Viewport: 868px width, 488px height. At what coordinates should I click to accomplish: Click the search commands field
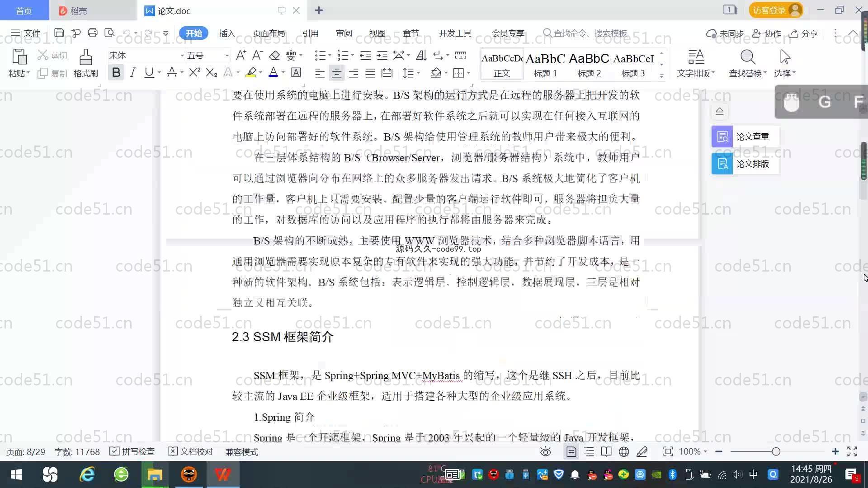coord(585,33)
